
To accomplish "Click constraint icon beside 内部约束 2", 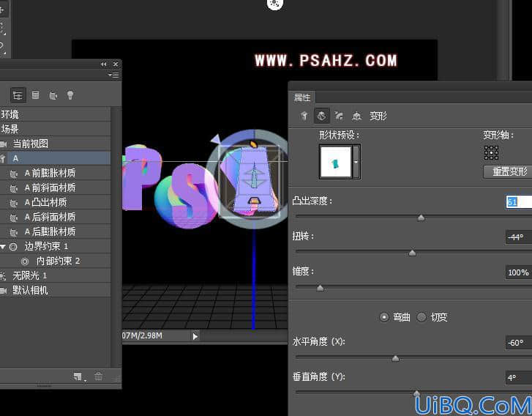I will 25,261.
